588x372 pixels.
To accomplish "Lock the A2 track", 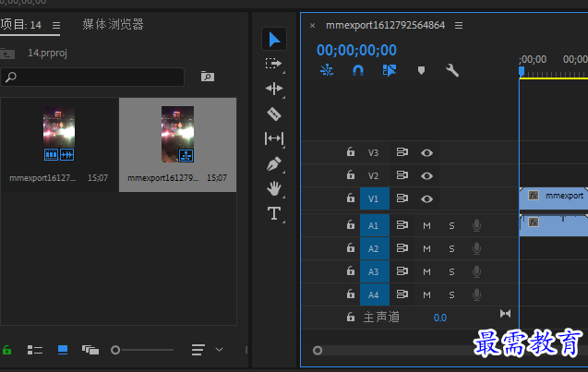I will coord(350,247).
